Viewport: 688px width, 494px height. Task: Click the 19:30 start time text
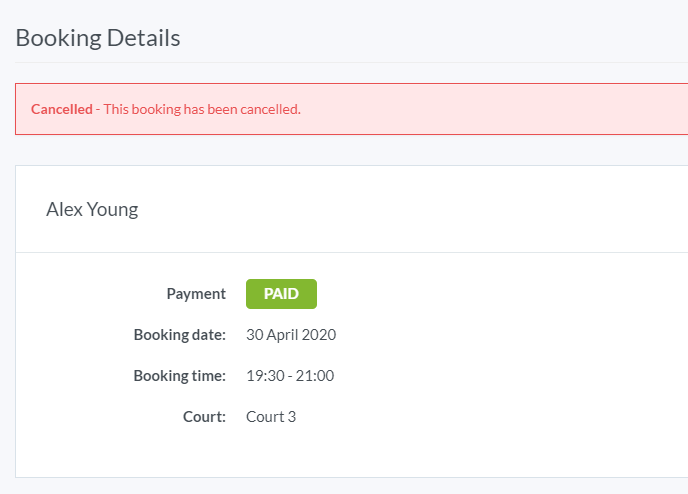264,376
